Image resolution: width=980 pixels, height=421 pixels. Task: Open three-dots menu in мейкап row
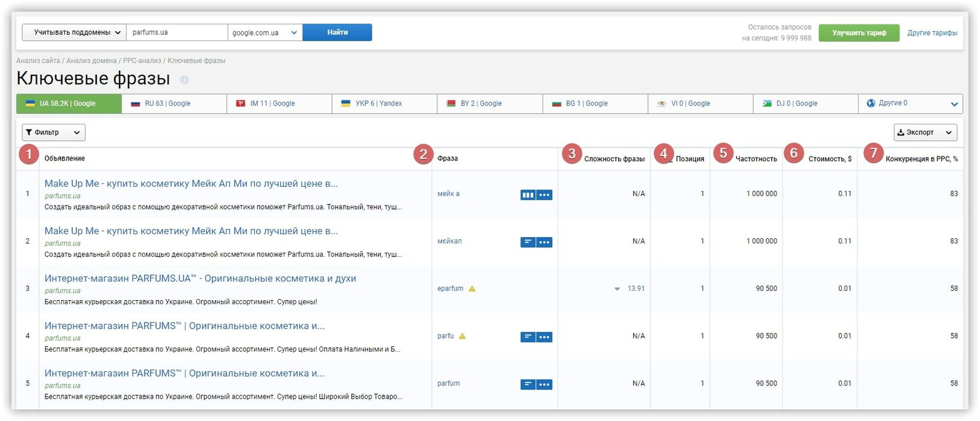[x=544, y=242]
